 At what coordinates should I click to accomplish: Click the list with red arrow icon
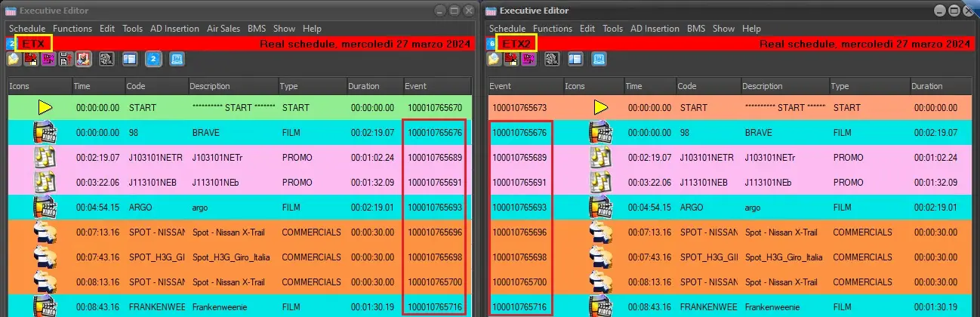pyautogui.click(x=66, y=59)
